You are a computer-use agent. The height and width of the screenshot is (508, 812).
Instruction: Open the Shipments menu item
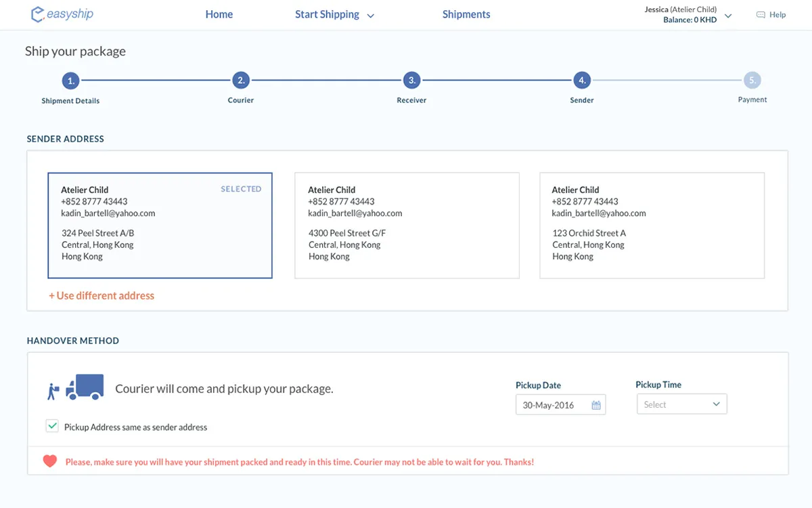point(466,14)
